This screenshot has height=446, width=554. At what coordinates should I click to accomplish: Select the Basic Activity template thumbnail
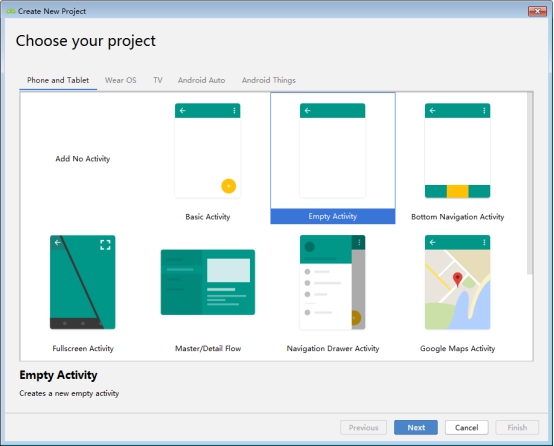point(207,150)
